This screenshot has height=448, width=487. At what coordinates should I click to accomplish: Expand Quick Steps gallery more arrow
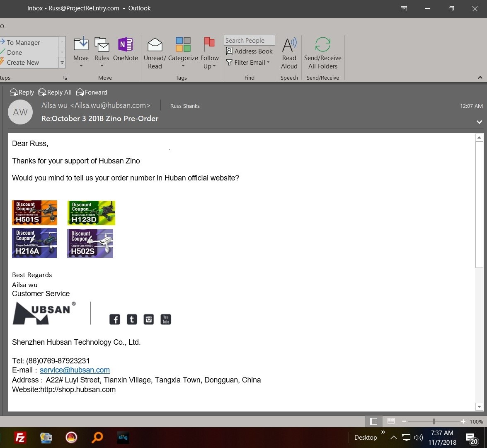click(x=62, y=63)
